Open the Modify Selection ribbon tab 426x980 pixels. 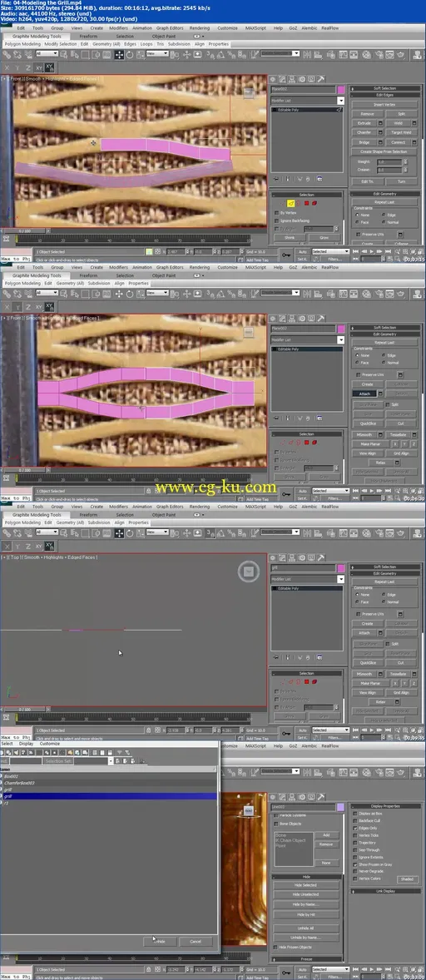[61, 44]
